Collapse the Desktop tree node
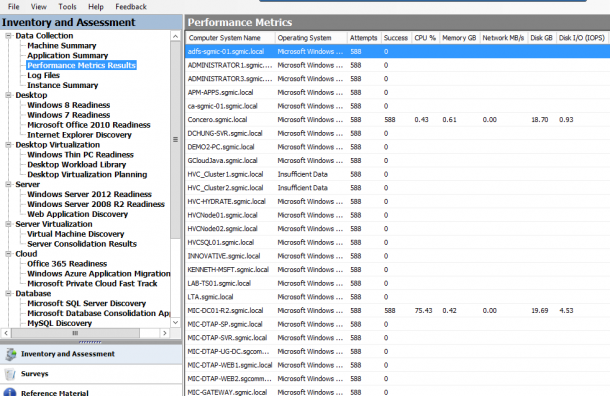 [x=8, y=95]
